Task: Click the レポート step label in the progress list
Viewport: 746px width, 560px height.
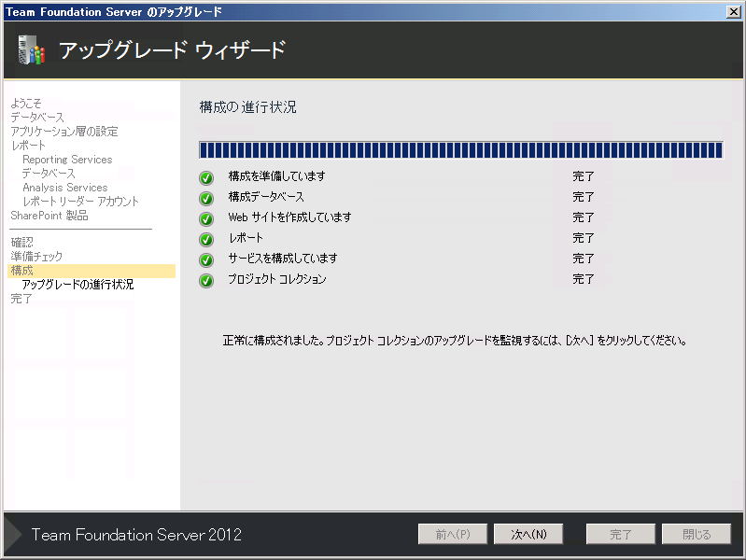Action: coord(246,238)
